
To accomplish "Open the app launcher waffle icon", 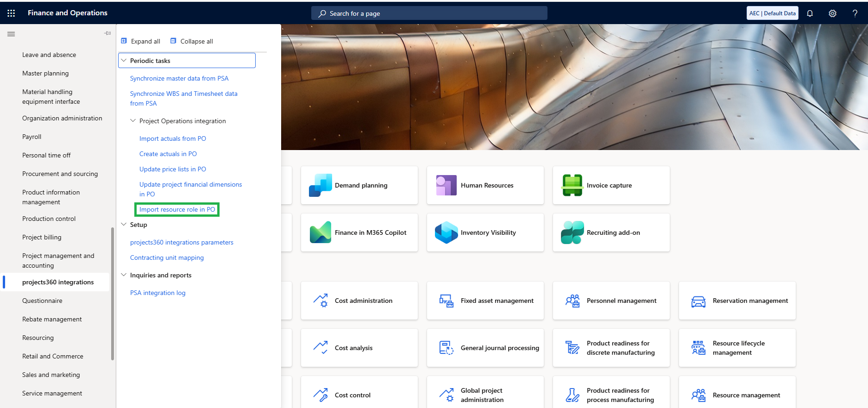I will click(x=11, y=13).
